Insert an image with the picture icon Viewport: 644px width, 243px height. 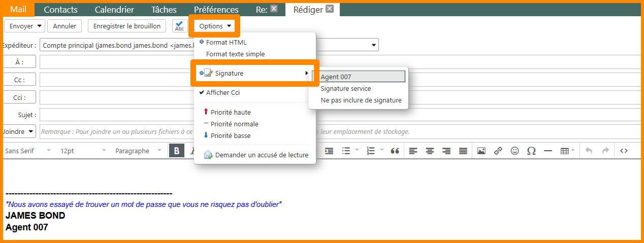(x=481, y=151)
